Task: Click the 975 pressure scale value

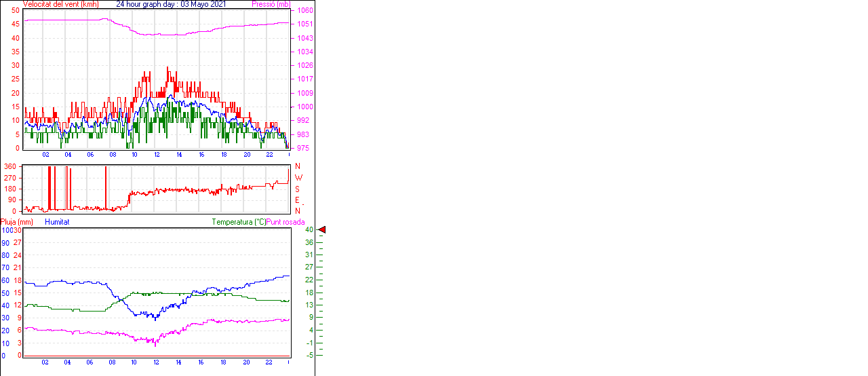Action: [303, 148]
